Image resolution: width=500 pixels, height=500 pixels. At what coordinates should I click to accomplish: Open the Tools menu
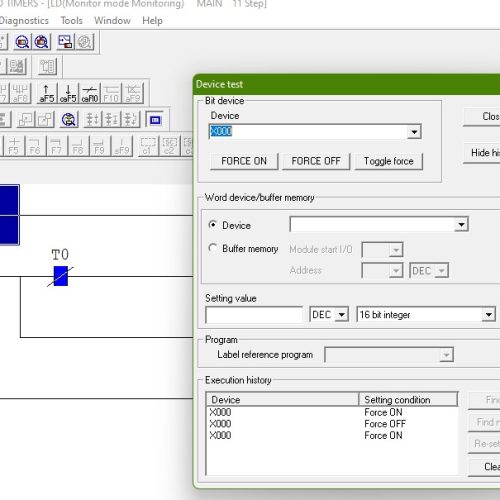[71, 21]
